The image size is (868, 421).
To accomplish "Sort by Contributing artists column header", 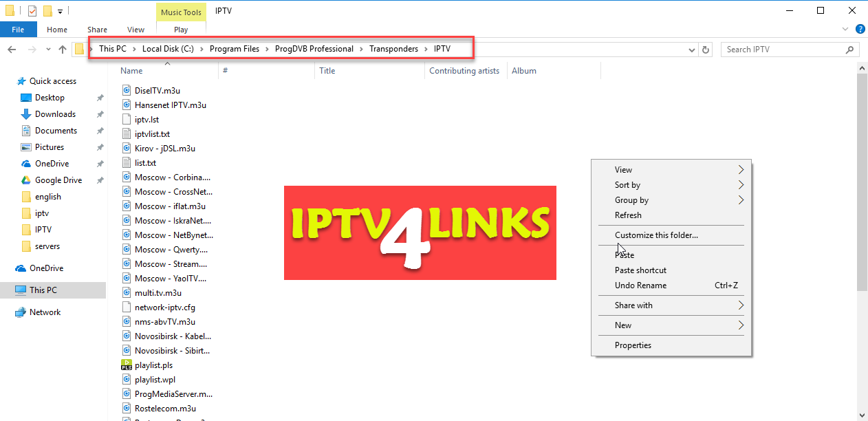I will [466, 71].
